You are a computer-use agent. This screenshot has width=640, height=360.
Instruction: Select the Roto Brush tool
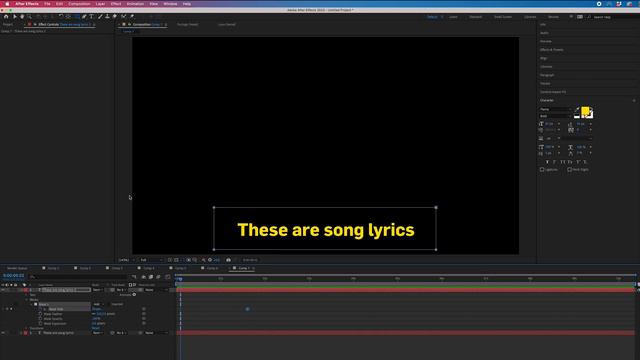(x=124, y=17)
